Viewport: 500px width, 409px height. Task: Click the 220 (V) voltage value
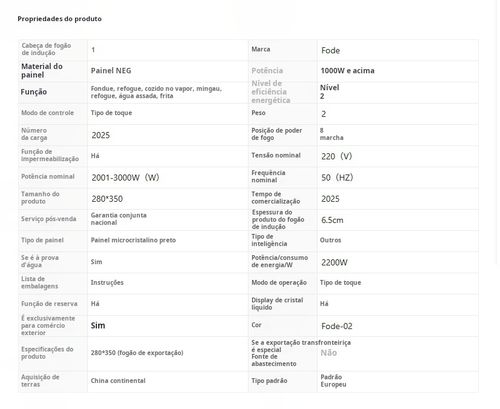click(337, 156)
